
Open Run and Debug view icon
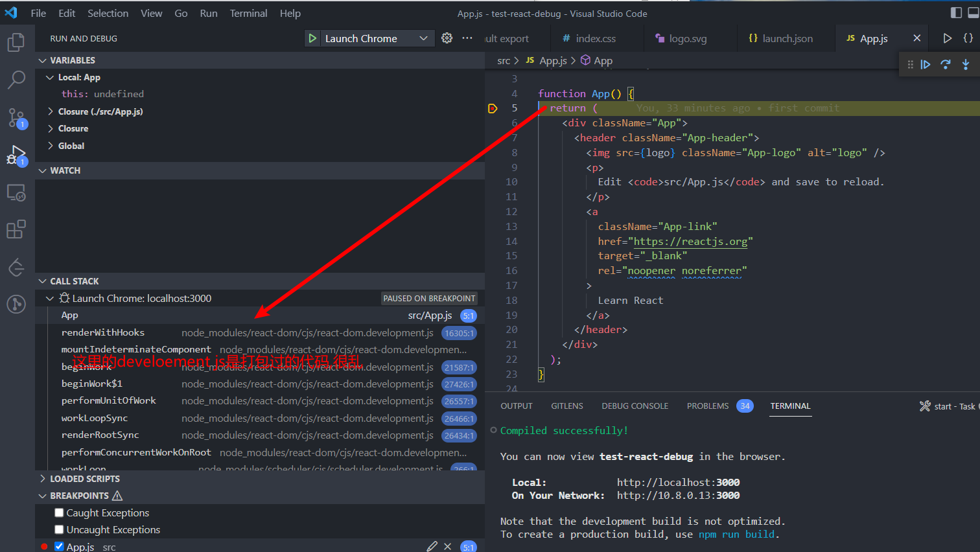click(16, 155)
